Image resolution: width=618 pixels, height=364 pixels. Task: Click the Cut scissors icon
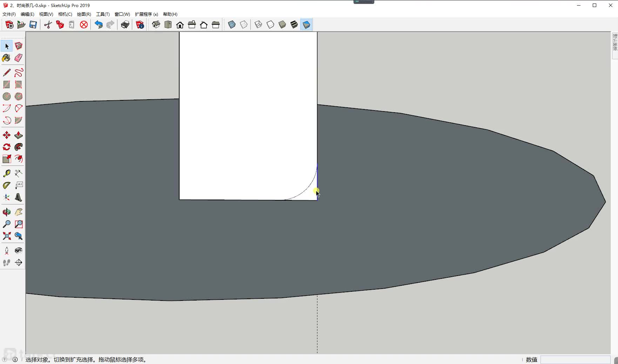[x=48, y=25]
